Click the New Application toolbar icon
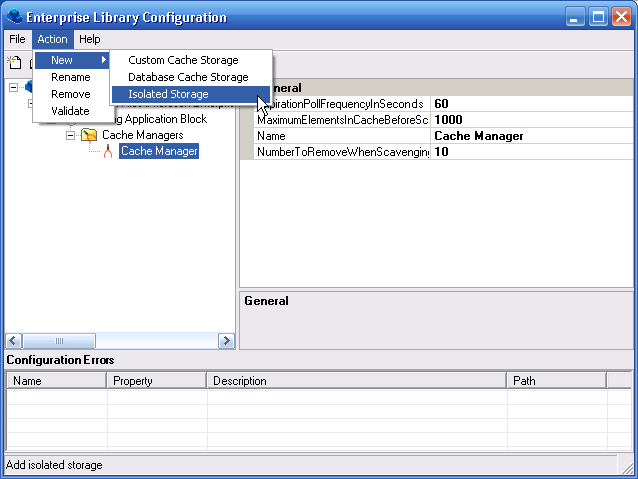The height and width of the screenshot is (479, 638). click(x=15, y=63)
